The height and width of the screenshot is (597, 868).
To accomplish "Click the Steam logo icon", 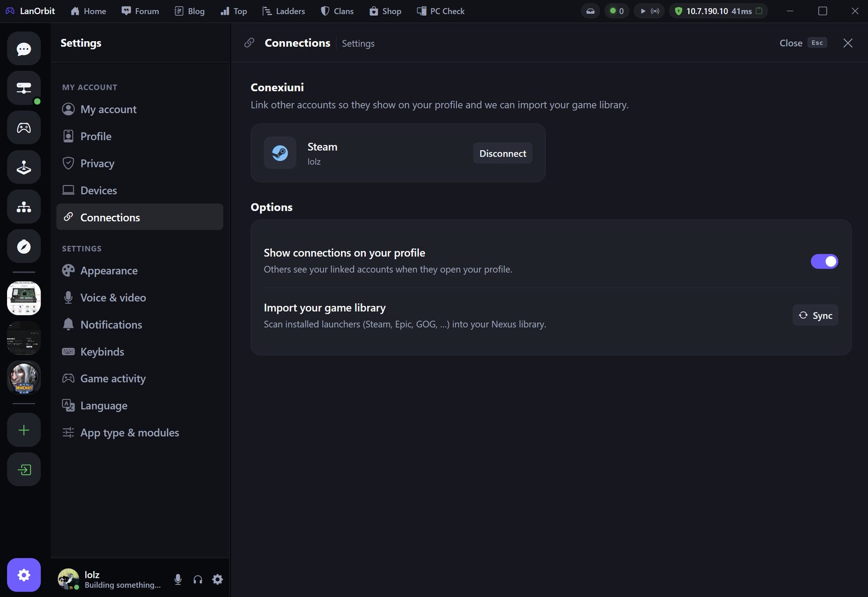I will click(x=280, y=153).
